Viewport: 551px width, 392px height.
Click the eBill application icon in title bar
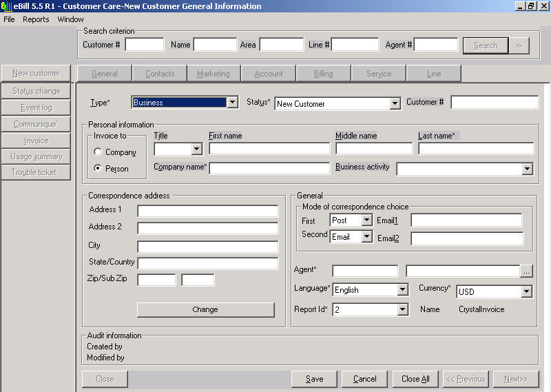click(x=7, y=6)
